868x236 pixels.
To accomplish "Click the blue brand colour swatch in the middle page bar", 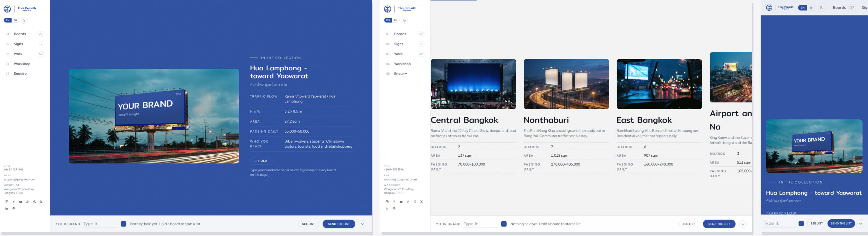I will click(x=504, y=224).
